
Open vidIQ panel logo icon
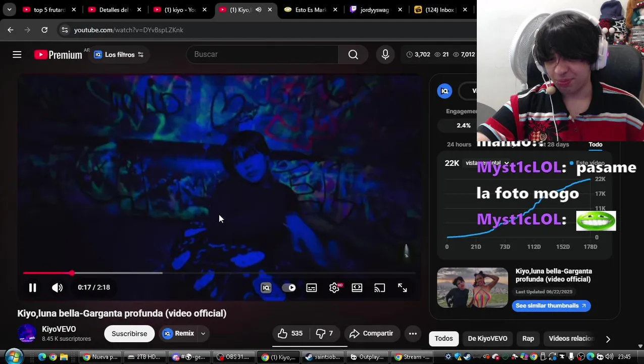click(445, 91)
